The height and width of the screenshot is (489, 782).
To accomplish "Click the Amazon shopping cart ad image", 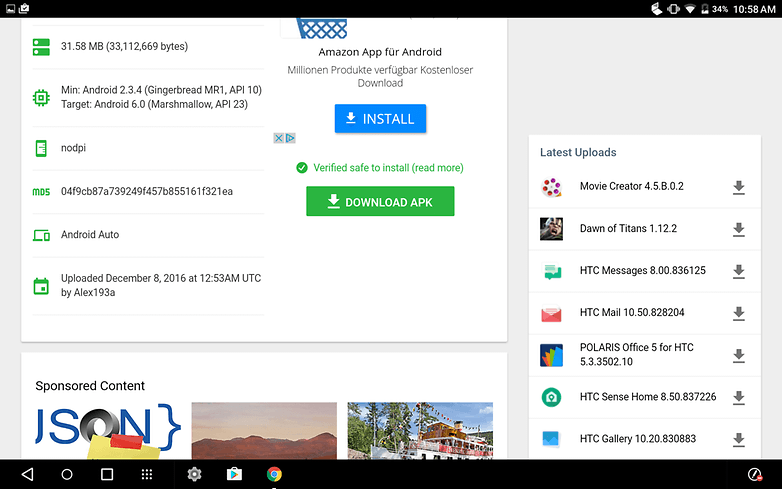I will pos(321,28).
